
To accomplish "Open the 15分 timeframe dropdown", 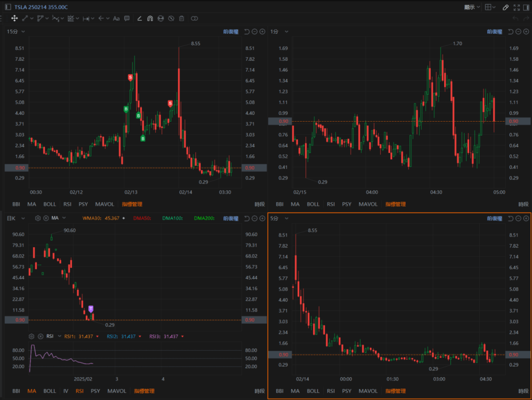I will pyautogui.click(x=16, y=32).
